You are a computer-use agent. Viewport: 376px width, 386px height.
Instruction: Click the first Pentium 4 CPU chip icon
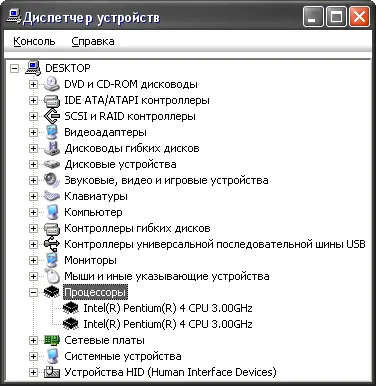click(x=71, y=308)
